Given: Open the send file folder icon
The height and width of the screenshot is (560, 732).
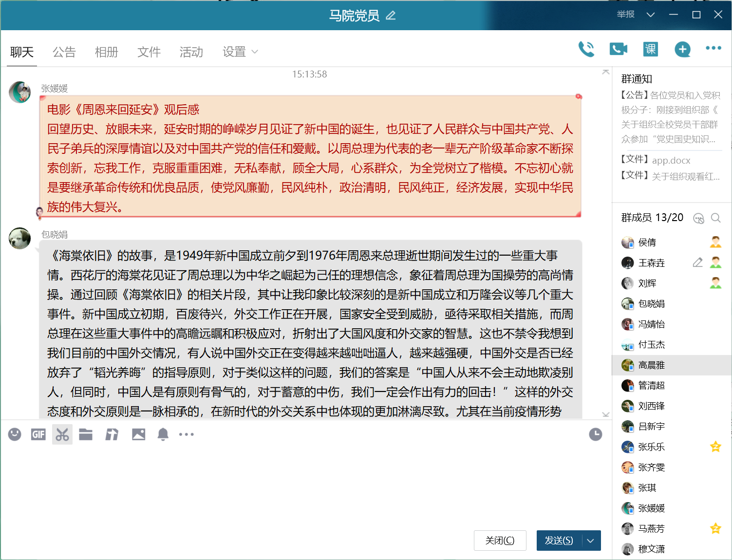Looking at the screenshot, I should click(x=86, y=434).
